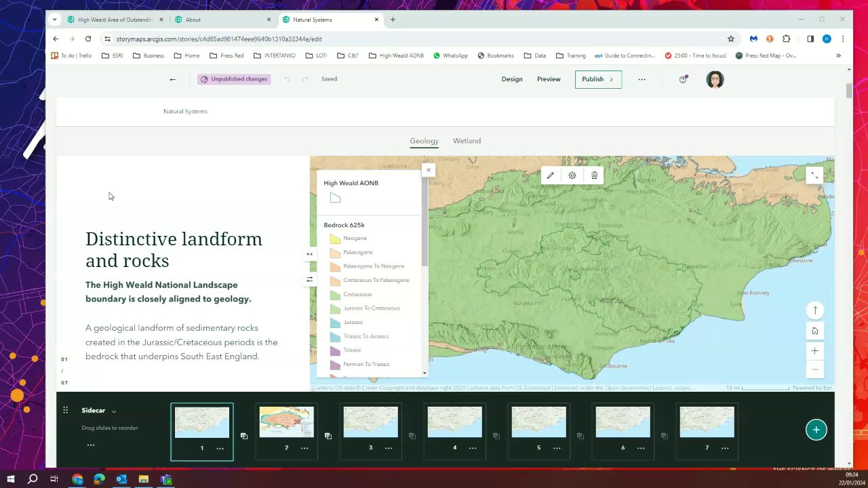Image resolution: width=868 pixels, height=488 pixels.
Task: Open the Design panel
Action: pyautogui.click(x=512, y=79)
